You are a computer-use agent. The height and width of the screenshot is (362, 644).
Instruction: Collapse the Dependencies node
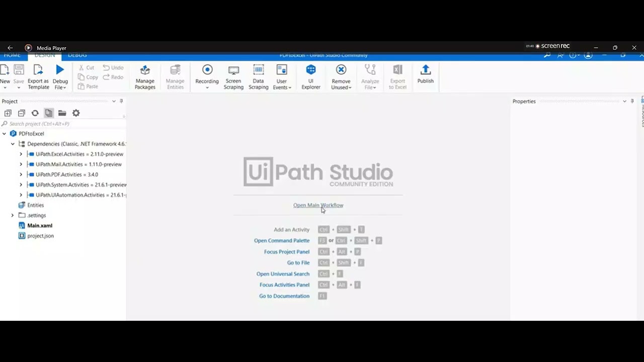(13, 144)
